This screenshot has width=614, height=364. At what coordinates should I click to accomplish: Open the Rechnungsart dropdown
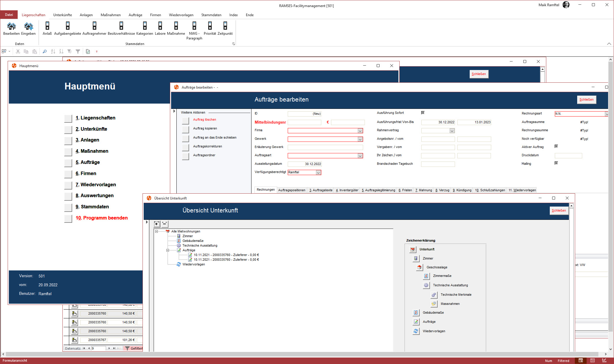tap(607, 114)
